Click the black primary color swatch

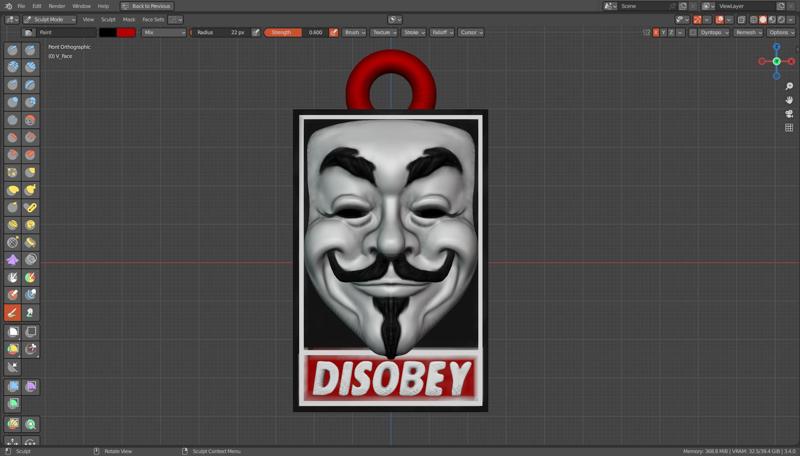click(108, 33)
